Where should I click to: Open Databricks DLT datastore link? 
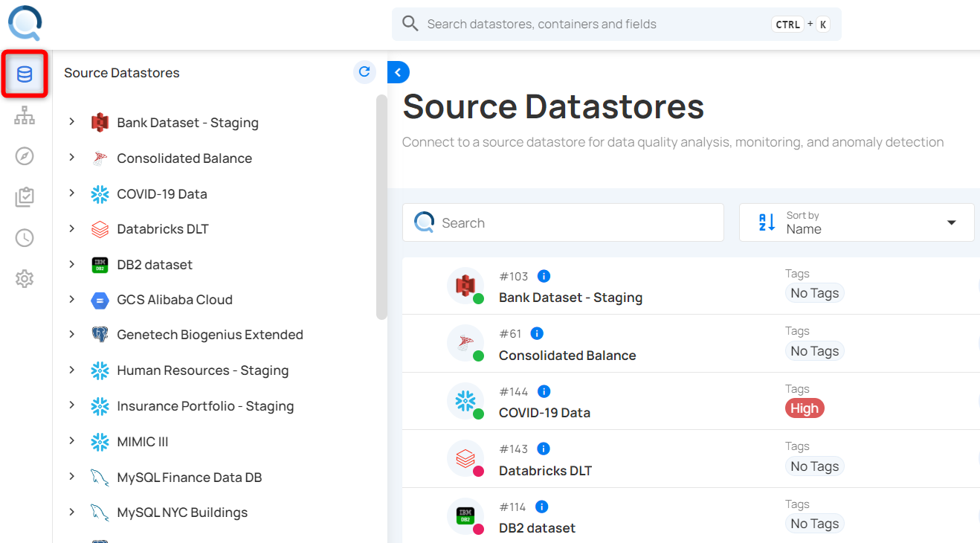pyautogui.click(x=545, y=471)
